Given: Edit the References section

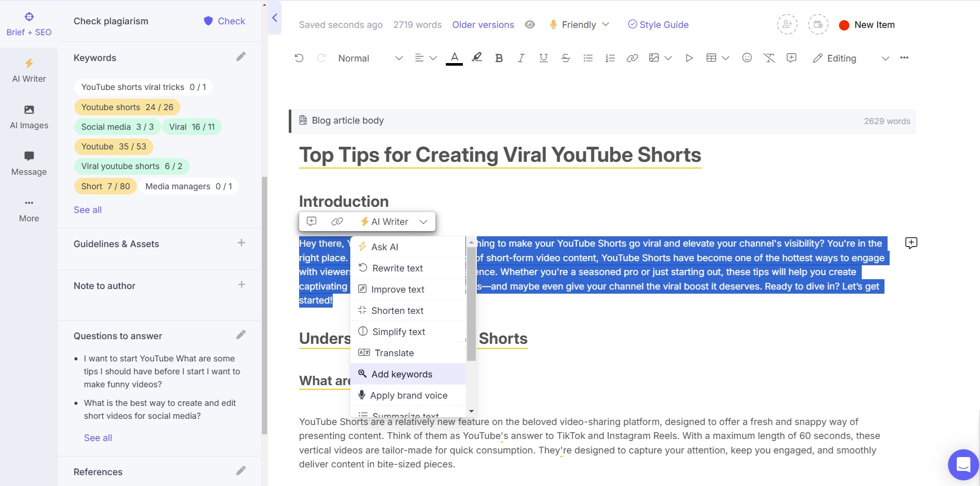Looking at the screenshot, I should [241, 471].
